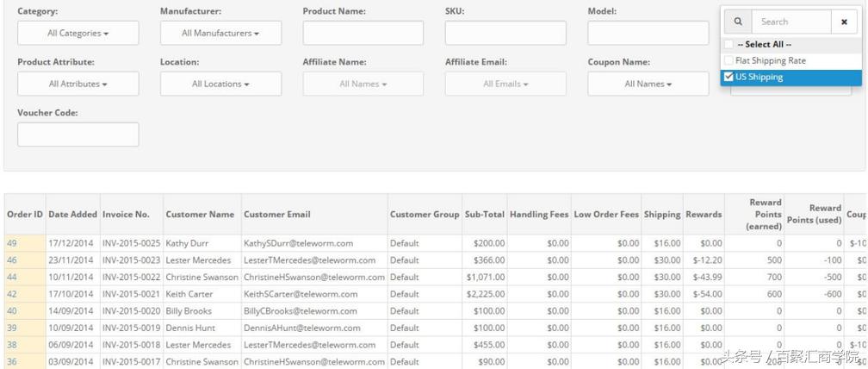The image size is (868, 369).
Task: Open the All Attributes dropdown
Action: click(77, 84)
